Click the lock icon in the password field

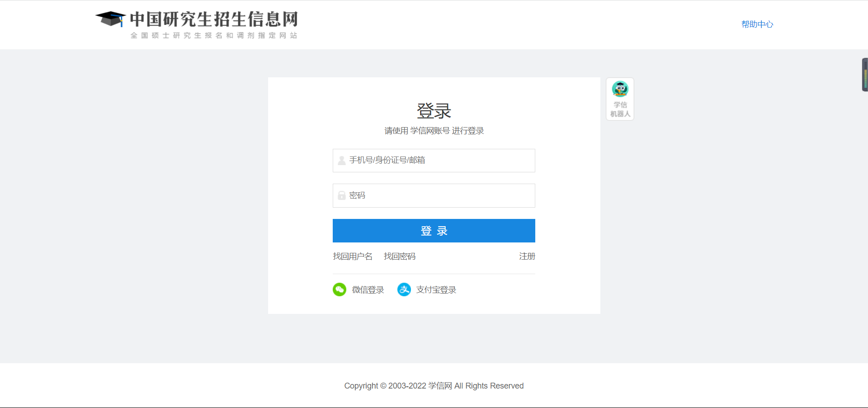341,195
